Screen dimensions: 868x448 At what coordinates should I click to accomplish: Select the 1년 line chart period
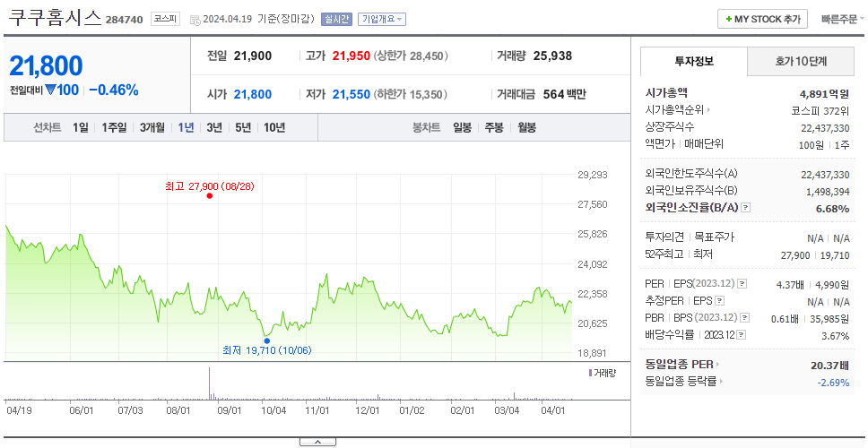click(186, 128)
